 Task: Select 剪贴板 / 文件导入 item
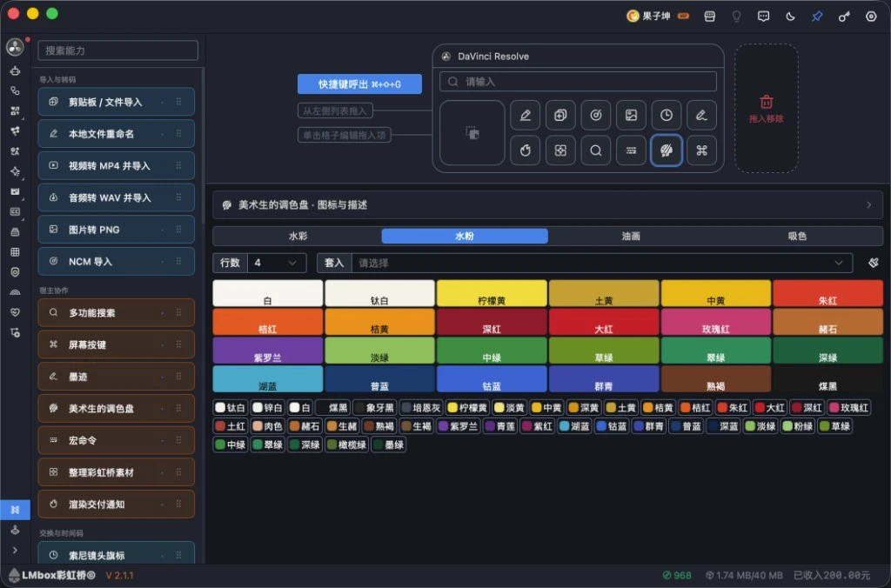[117, 103]
